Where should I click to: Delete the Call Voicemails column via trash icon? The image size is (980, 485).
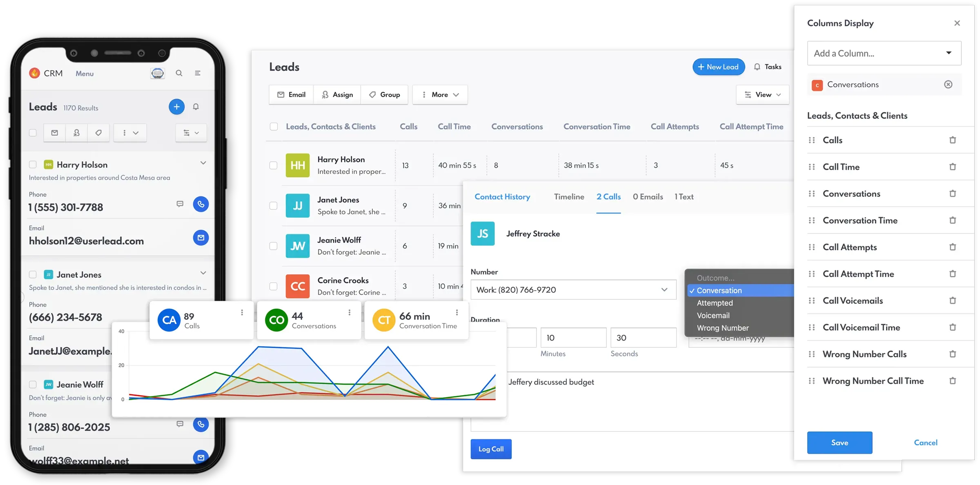(952, 301)
